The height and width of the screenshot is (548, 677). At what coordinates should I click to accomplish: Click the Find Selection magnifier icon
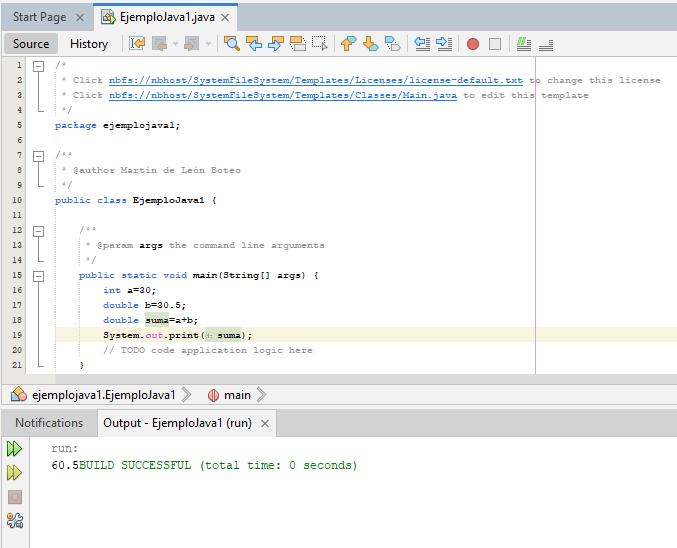[232, 44]
